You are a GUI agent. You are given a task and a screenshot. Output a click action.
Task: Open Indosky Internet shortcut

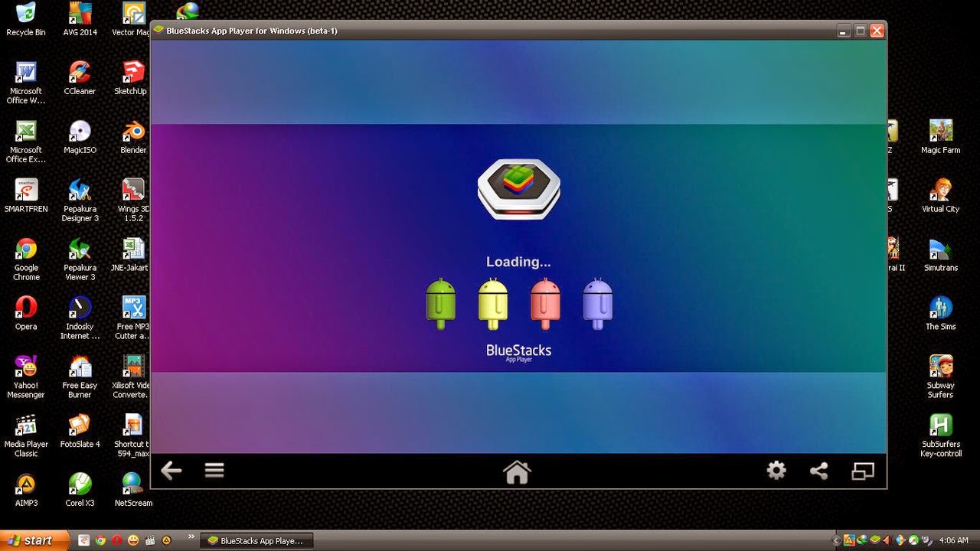(x=80, y=318)
